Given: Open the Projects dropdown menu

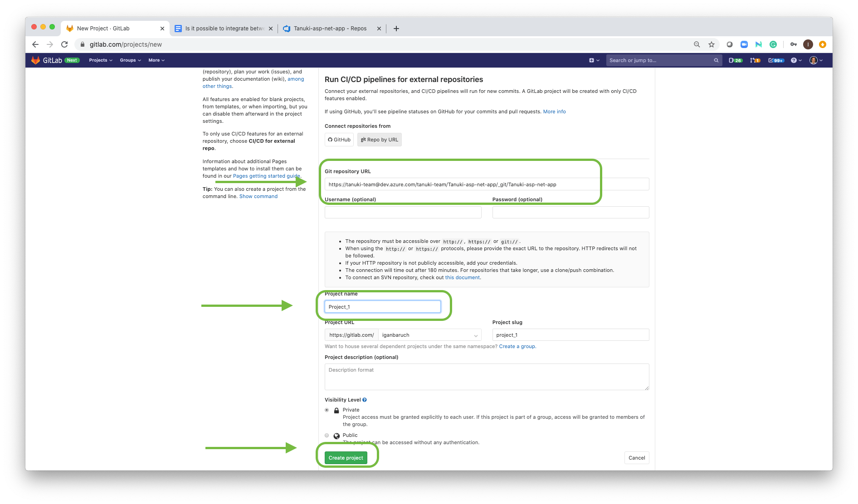Looking at the screenshot, I should (x=100, y=60).
